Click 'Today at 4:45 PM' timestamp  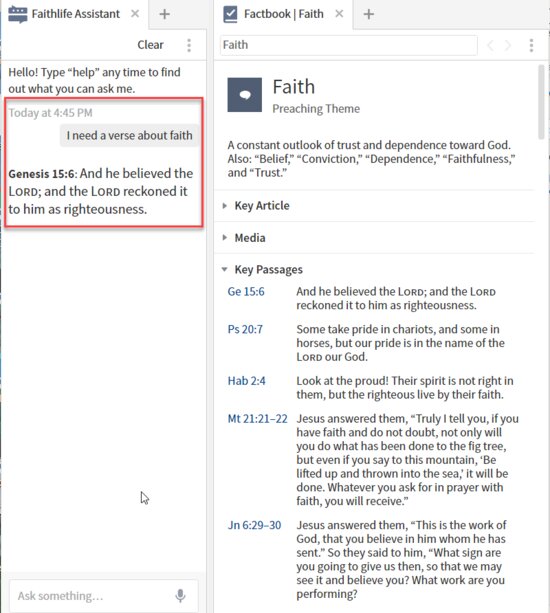(50, 113)
